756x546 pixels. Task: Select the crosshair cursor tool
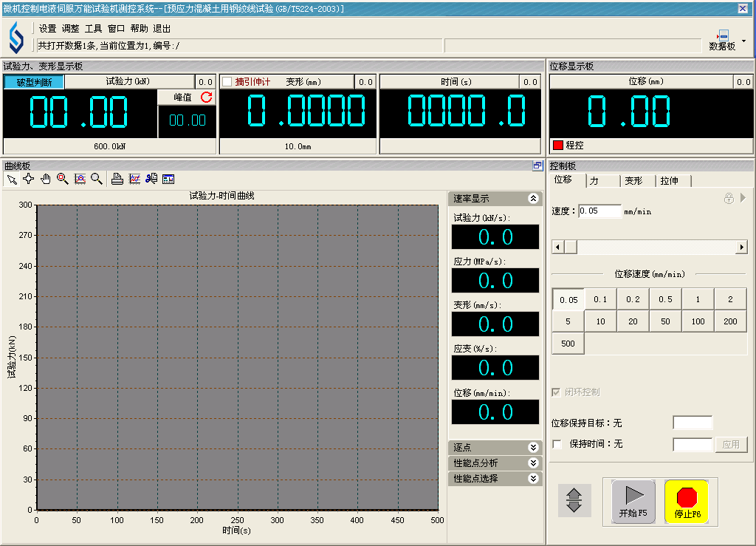coord(29,179)
